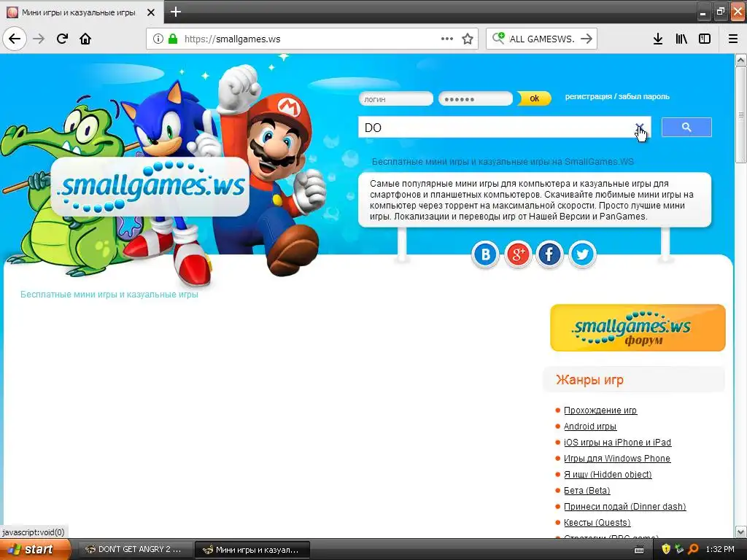Submit browser search with arrow button
Viewport: 747px width, 560px height.
pyautogui.click(x=587, y=39)
